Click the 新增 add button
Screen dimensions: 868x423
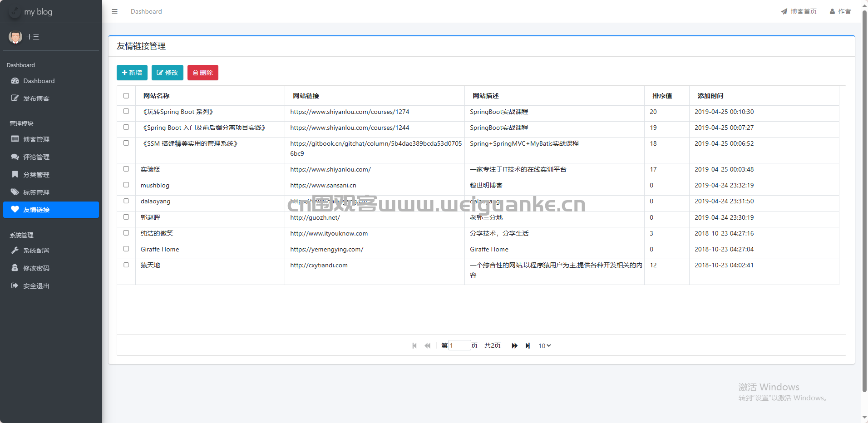[132, 73]
